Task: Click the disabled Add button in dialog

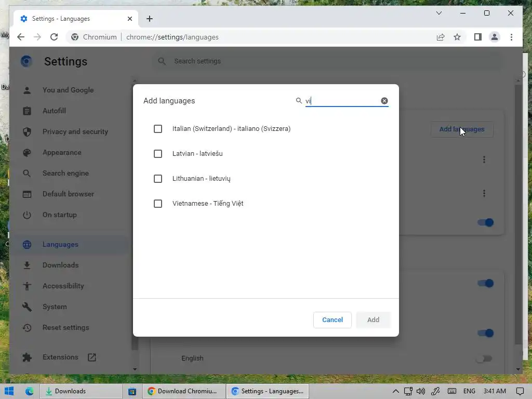Action: (x=373, y=320)
